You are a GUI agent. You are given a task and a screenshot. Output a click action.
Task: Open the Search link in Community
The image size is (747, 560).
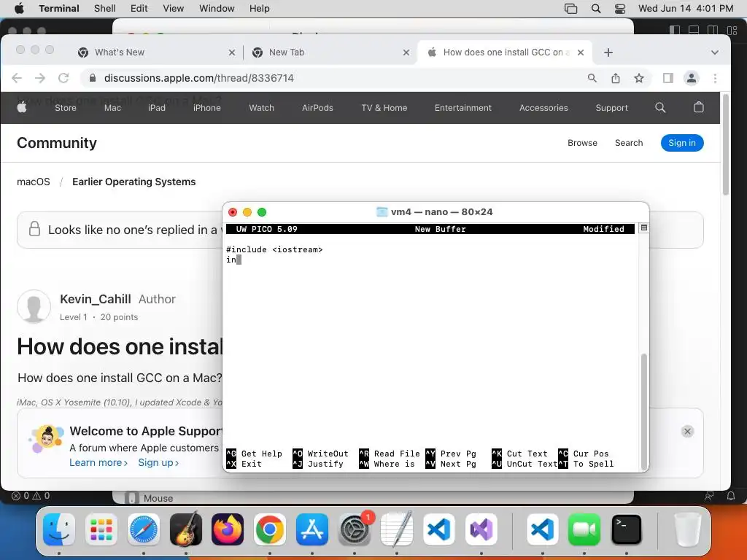click(629, 143)
